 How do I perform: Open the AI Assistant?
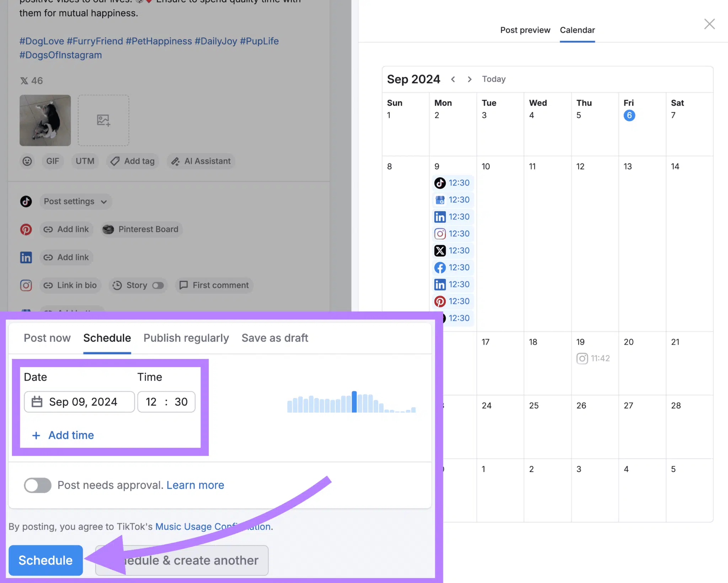pyautogui.click(x=201, y=161)
